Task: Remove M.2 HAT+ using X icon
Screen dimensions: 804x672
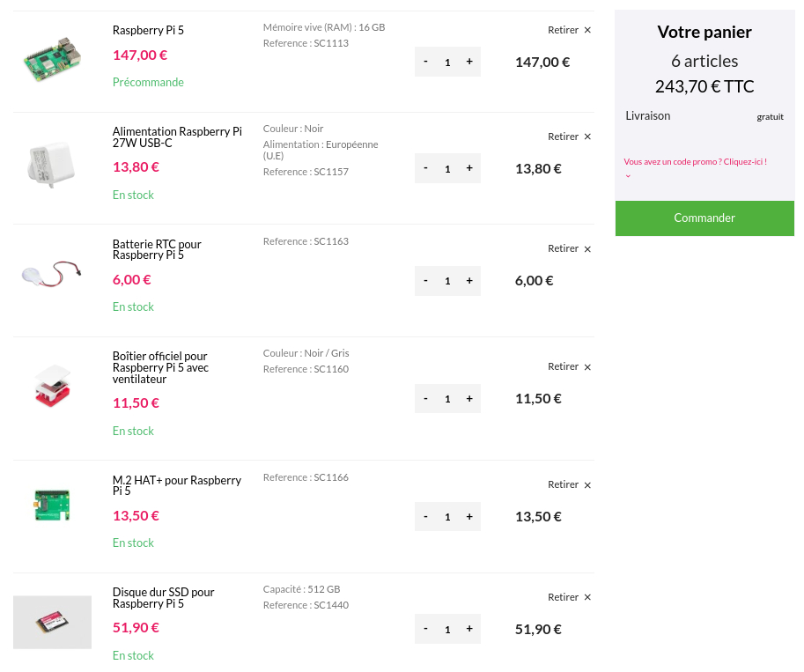Action: 587,485
